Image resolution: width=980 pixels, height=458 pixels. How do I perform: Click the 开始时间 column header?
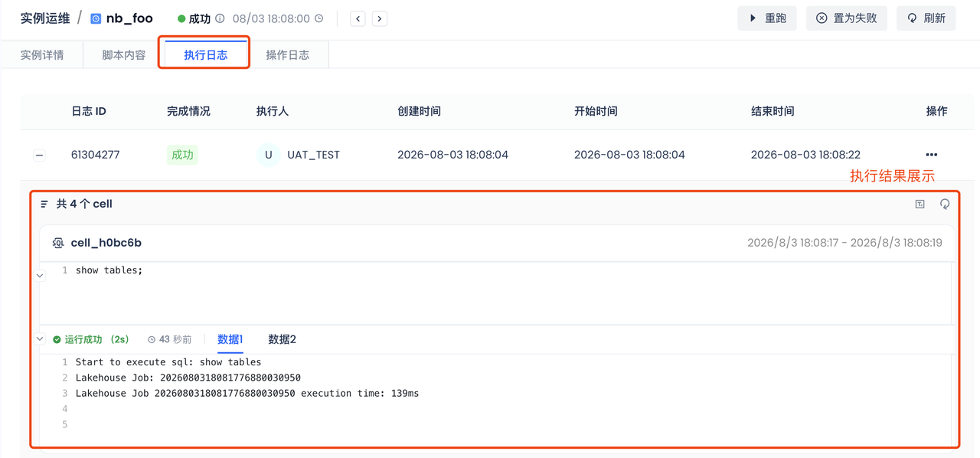(x=596, y=111)
